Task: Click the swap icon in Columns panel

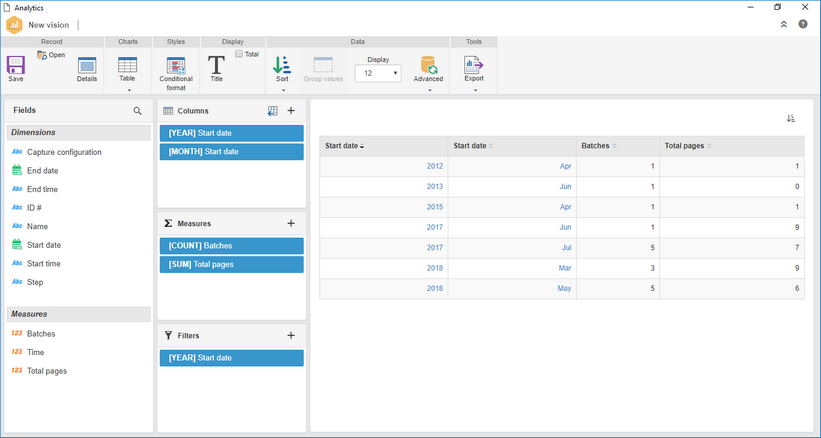Action: pos(272,111)
